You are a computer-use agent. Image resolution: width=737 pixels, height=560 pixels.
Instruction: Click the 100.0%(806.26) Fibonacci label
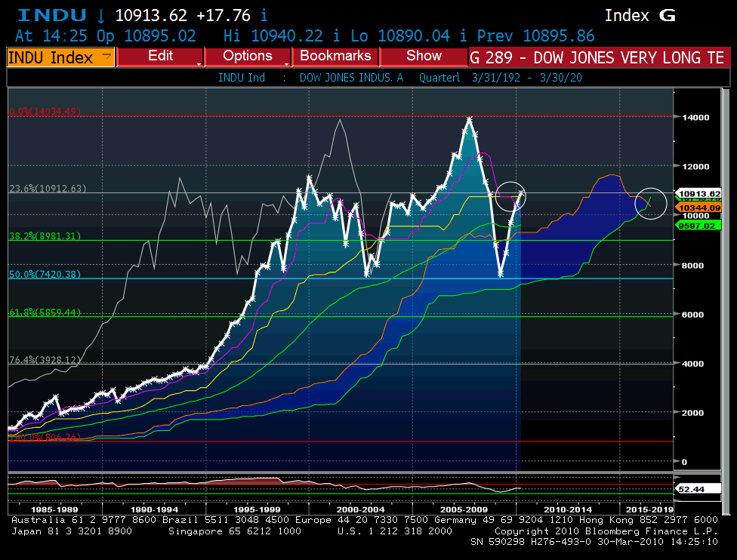[x=45, y=437]
